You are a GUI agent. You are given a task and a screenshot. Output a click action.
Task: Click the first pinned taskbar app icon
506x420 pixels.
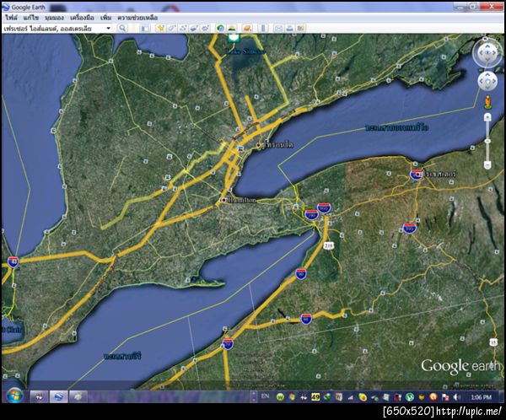[x=39, y=396]
